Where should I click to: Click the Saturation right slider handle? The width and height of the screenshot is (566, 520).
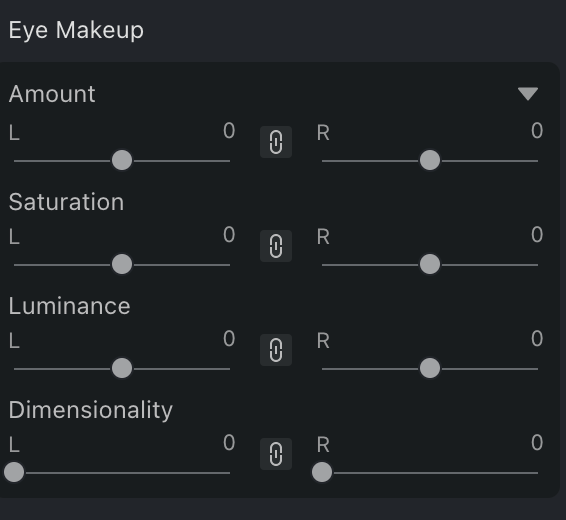point(430,264)
